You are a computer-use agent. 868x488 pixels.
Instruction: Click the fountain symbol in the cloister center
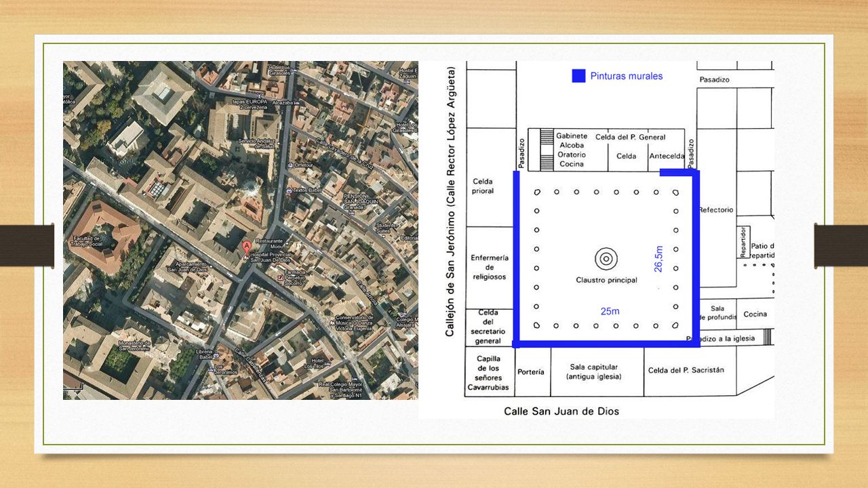coord(606,258)
